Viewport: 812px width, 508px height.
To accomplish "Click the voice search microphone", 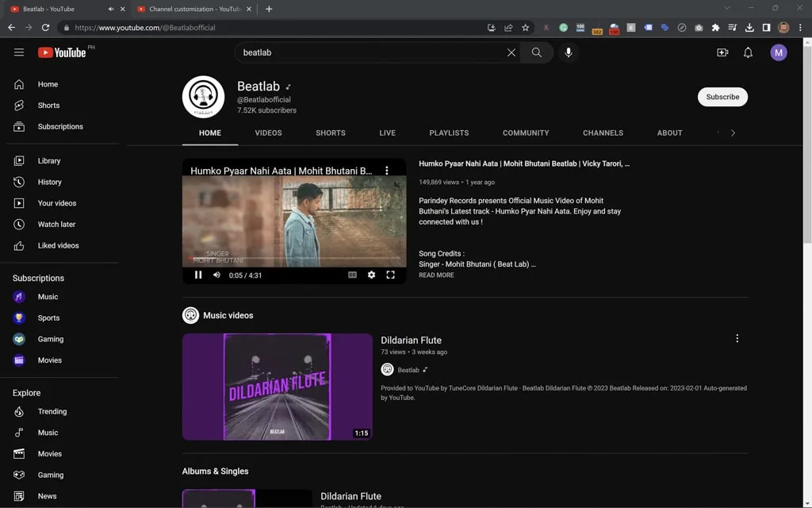I will coord(568,52).
